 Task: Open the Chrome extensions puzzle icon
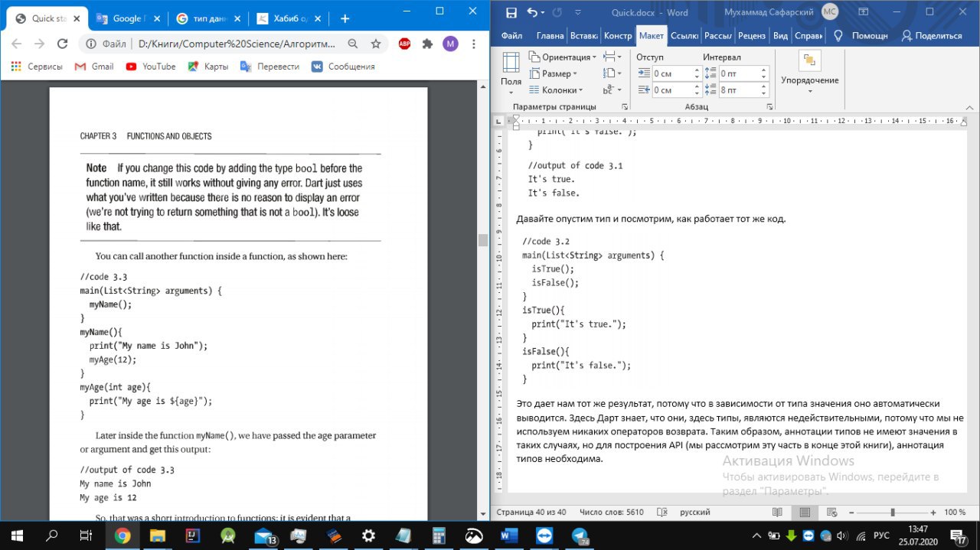(427, 44)
